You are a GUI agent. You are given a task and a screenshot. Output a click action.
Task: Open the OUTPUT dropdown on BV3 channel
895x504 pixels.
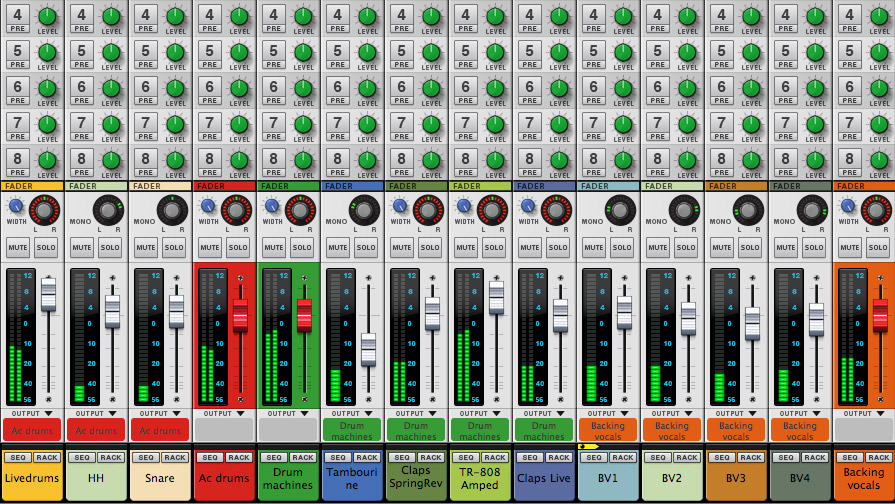coord(736,413)
